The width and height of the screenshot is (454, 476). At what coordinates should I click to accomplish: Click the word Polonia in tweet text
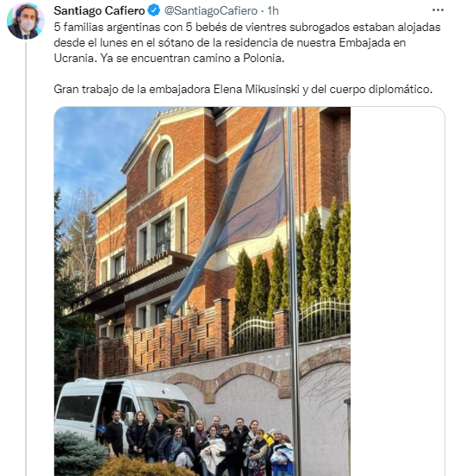click(264, 58)
